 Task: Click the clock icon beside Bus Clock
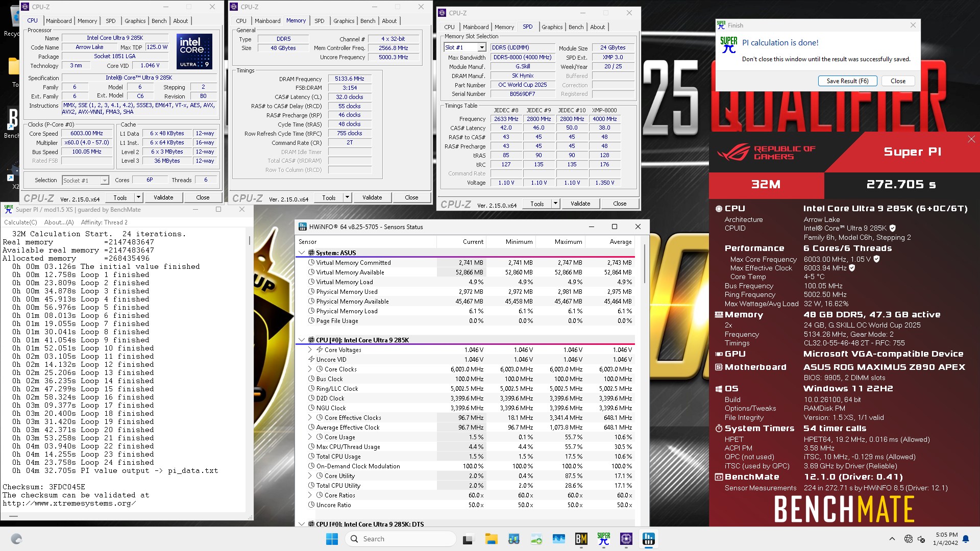(311, 379)
